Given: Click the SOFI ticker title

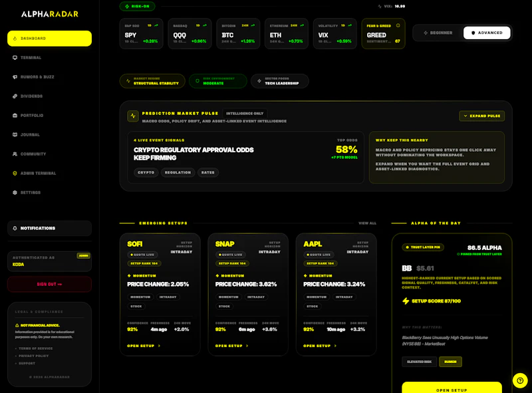Looking at the screenshot, I should tap(135, 244).
